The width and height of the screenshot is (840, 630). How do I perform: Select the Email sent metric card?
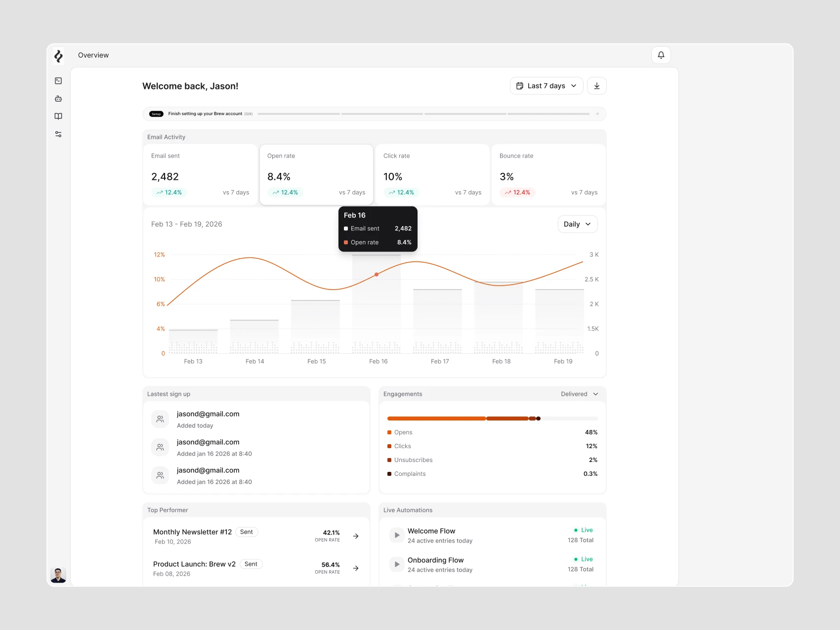click(x=200, y=174)
